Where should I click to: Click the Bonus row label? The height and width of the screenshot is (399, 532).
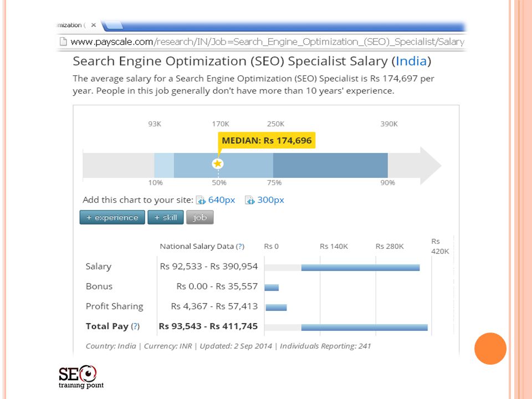pos(99,287)
